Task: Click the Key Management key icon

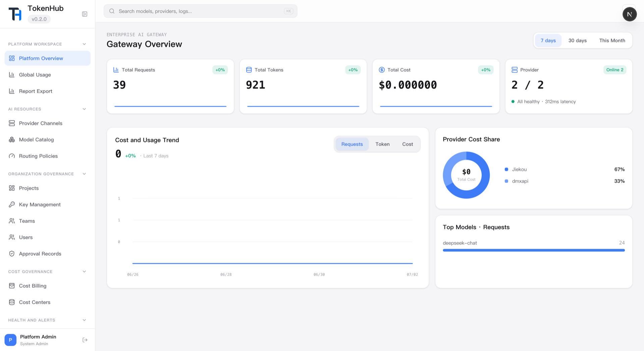Action: tap(12, 205)
